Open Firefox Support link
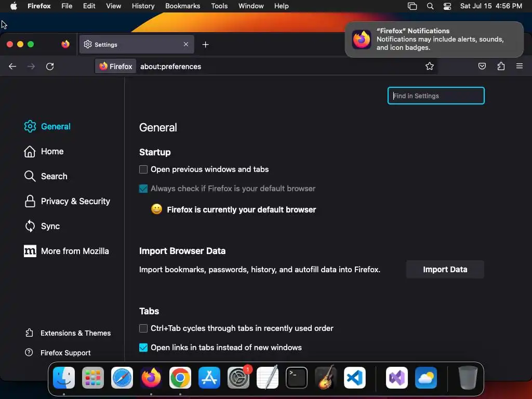This screenshot has height=399, width=532. pyautogui.click(x=58, y=353)
